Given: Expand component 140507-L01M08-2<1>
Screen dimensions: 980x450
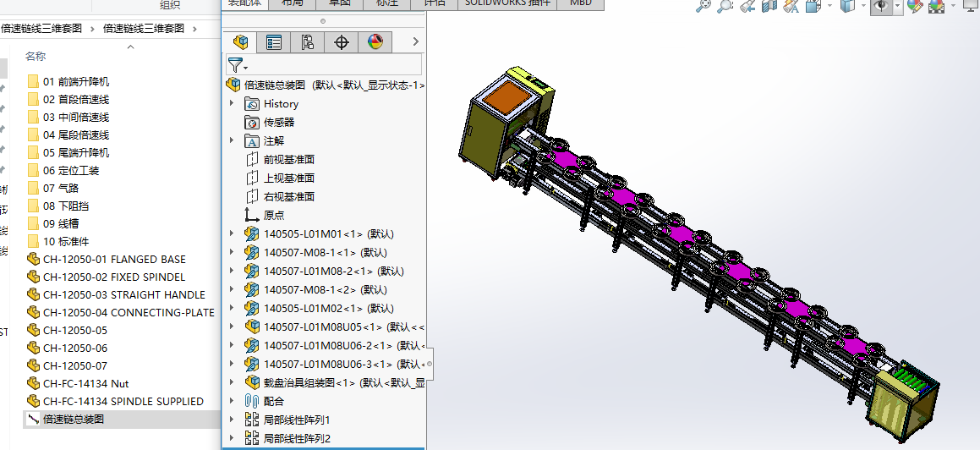Looking at the screenshot, I should tap(232, 272).
